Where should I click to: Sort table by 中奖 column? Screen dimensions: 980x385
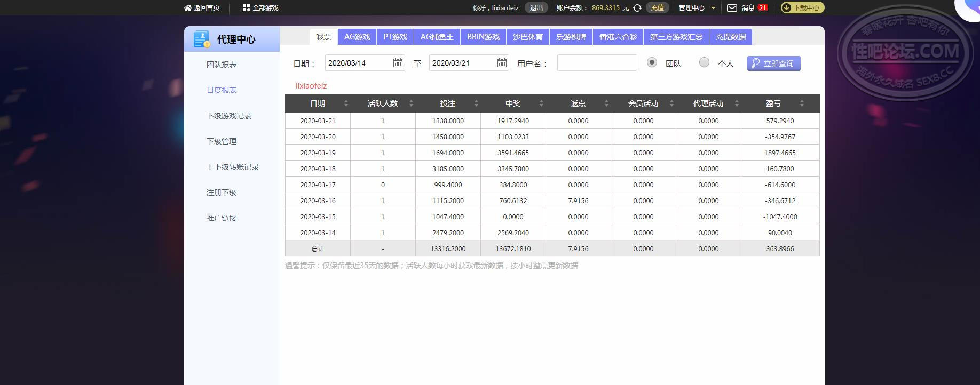pos(541,103)
